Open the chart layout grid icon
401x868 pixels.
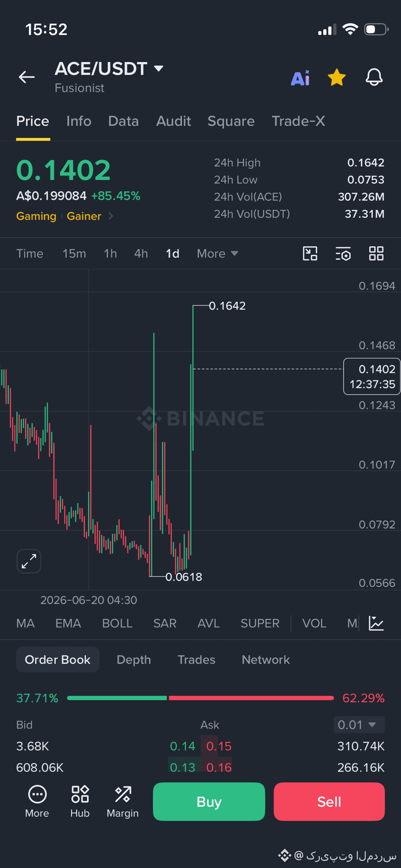pos(376,254)
